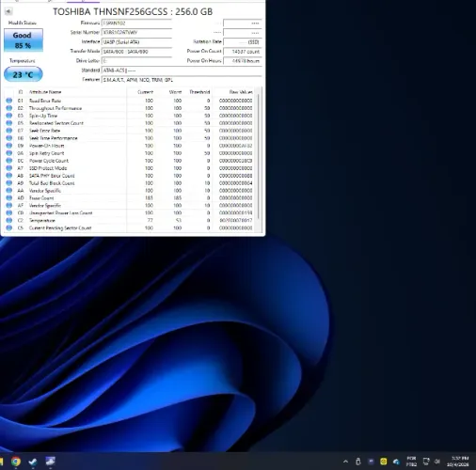Click the POR PTB2 language indicator

[x=411, y=462]
